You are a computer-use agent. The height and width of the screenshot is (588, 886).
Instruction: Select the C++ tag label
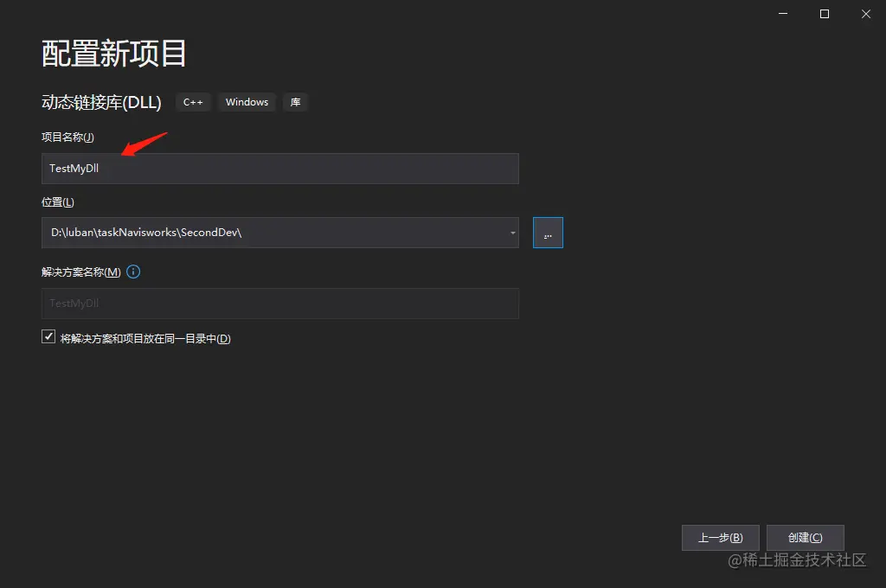[193, 102]
